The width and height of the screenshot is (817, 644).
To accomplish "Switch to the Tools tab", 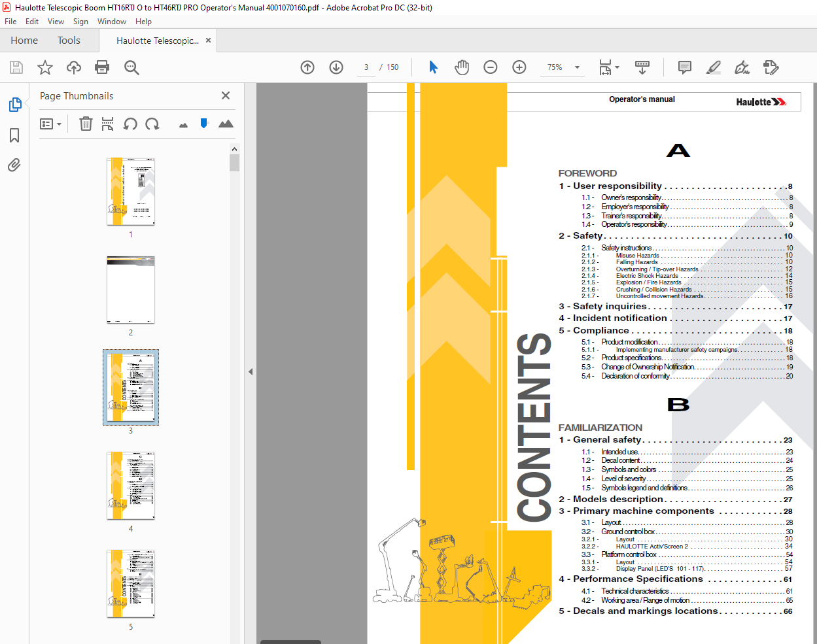I will [69, 41].
